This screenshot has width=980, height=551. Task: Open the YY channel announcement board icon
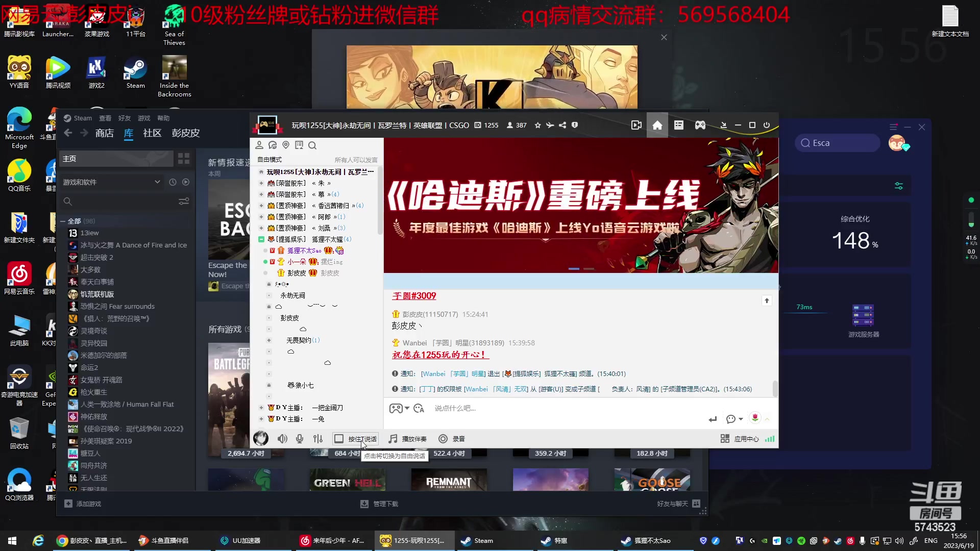tap(299, 145)
